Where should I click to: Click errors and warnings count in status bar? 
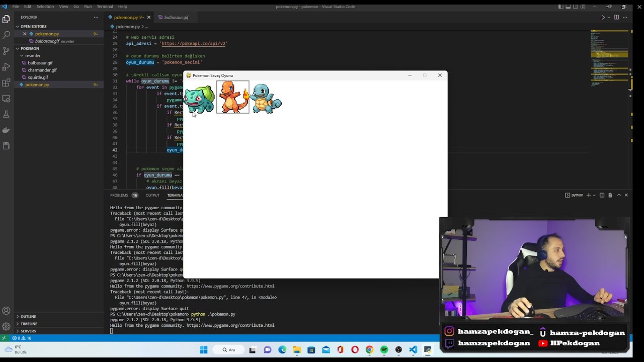[22, 338]
